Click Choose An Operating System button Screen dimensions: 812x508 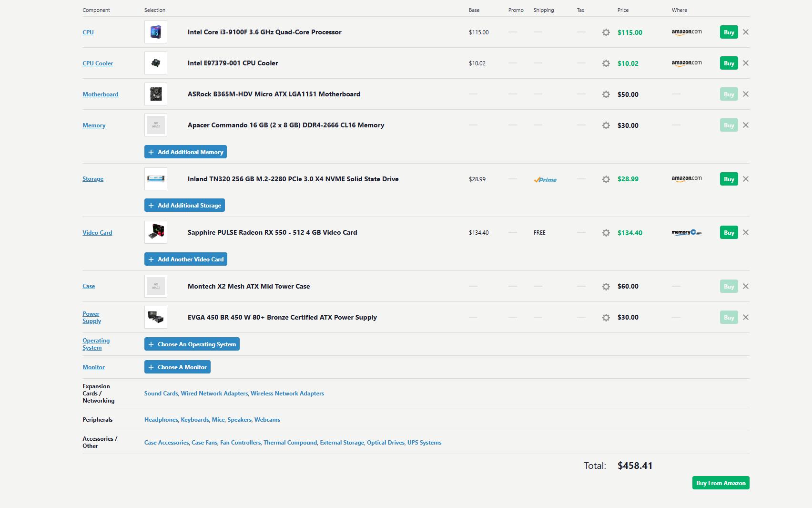tap(192, 344)
